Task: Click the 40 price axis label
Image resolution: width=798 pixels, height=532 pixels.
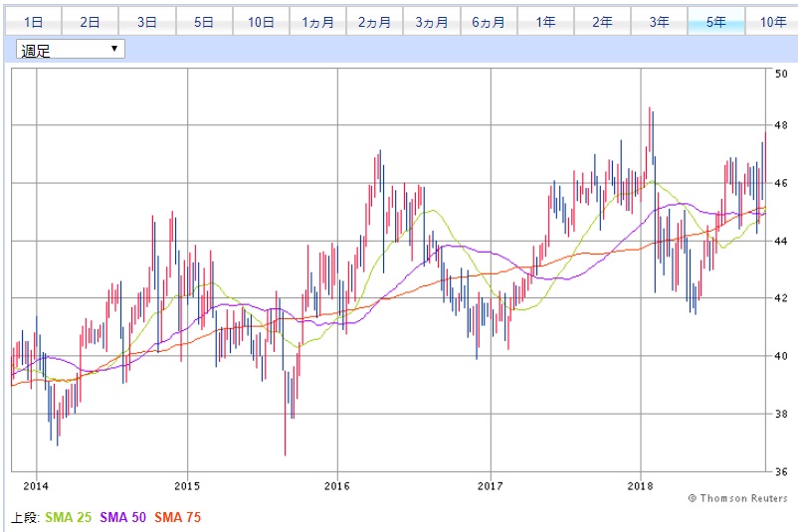Action: click(781, 356)
